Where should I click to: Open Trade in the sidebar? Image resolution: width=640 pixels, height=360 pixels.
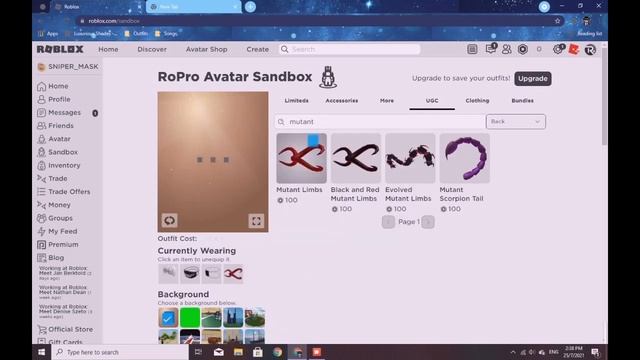point(58,178)
